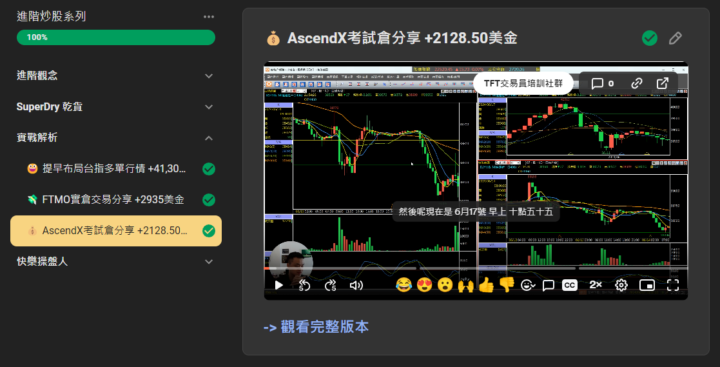
Task: React with the raised hands emoji
Action: [x=466, y=286]
